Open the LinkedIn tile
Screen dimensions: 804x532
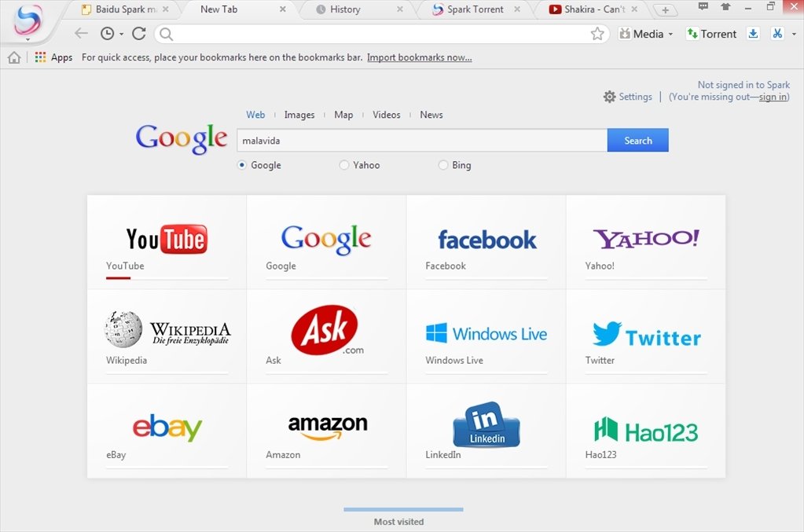click(486, 431)
